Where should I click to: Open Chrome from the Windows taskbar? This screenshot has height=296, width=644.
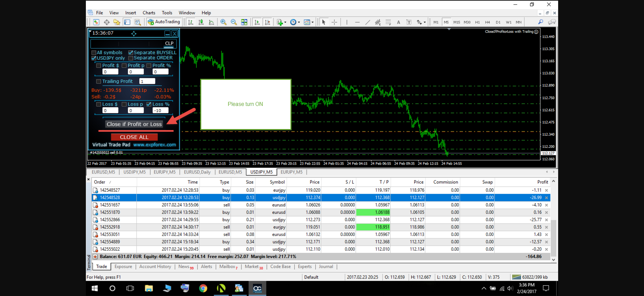pos(203,288)
